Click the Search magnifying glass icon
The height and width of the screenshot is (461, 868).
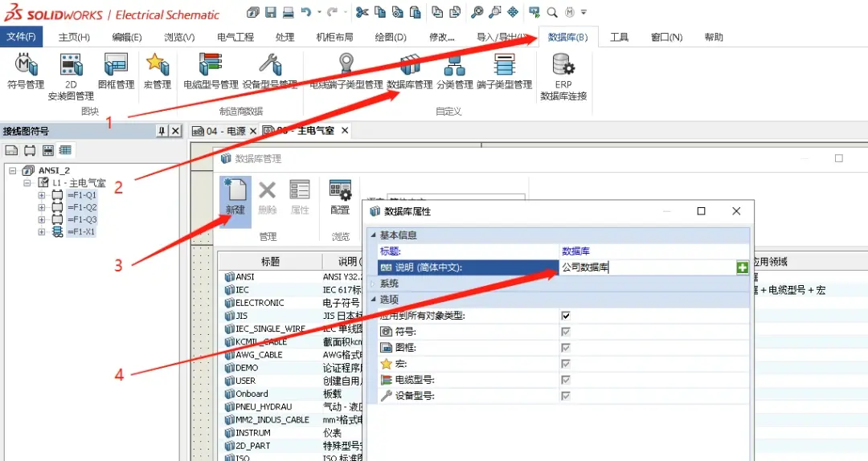552,11
